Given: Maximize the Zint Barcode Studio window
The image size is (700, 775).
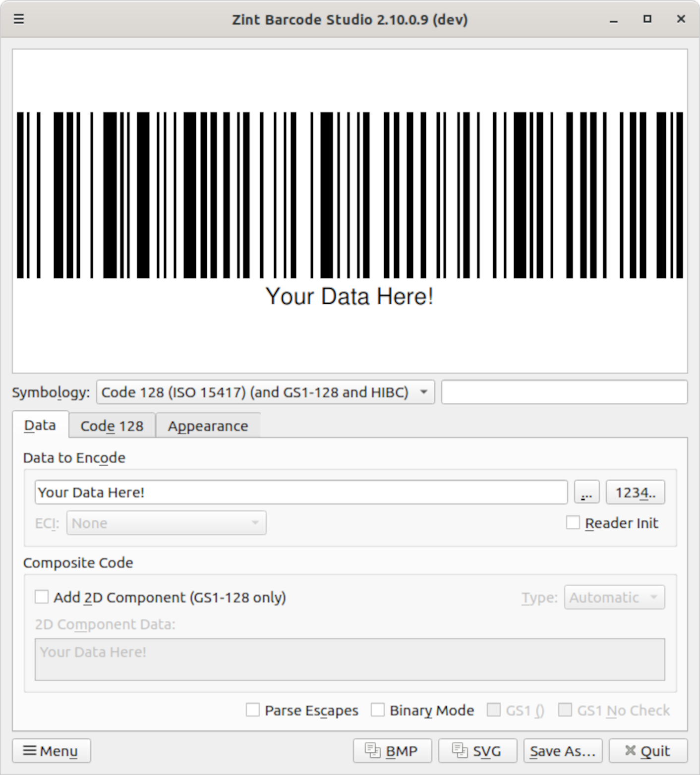Looking at the screenshot, I should coord(647,19).
